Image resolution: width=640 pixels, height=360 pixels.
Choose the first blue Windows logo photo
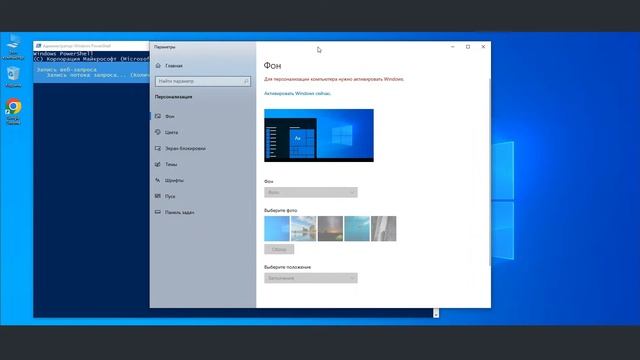(277, 229)
